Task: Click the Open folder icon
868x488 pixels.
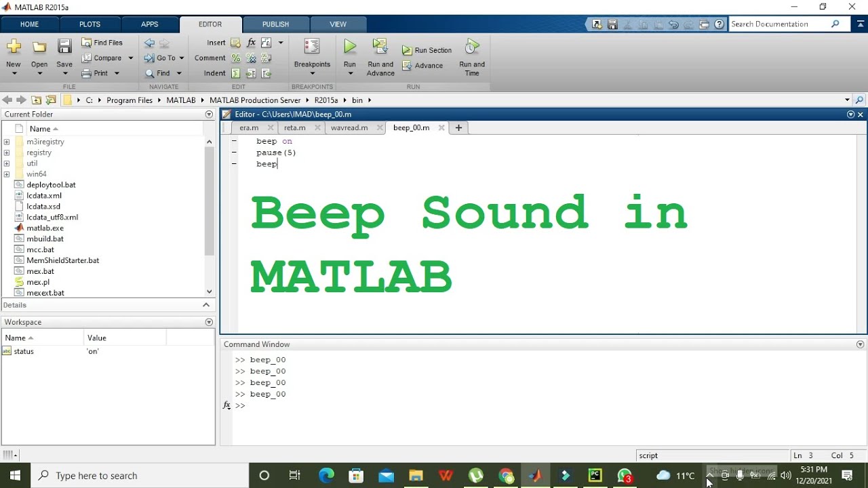Action: coord(39,47)
